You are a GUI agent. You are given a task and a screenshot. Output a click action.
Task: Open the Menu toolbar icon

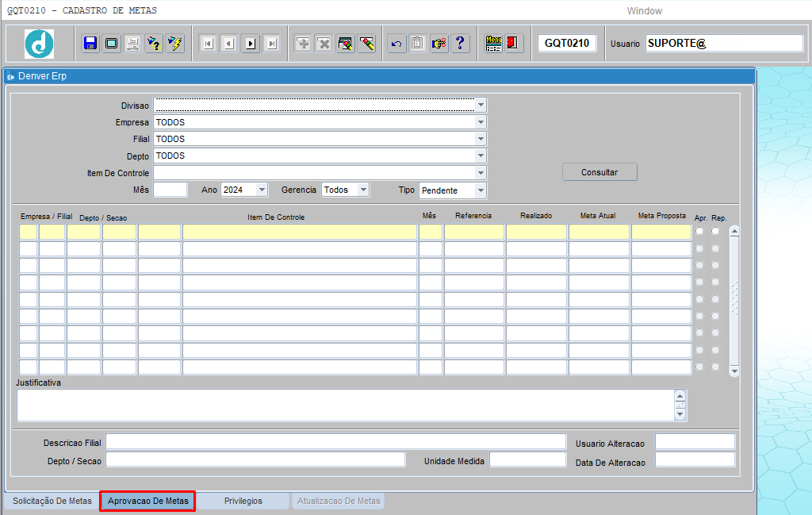pyautogui.click(x=493, y=44)
